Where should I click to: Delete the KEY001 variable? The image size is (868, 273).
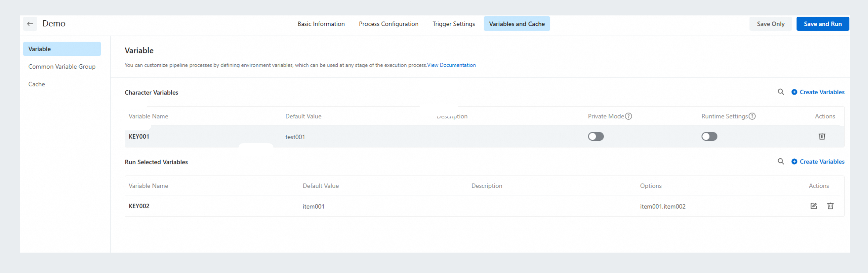click(822, 136)
